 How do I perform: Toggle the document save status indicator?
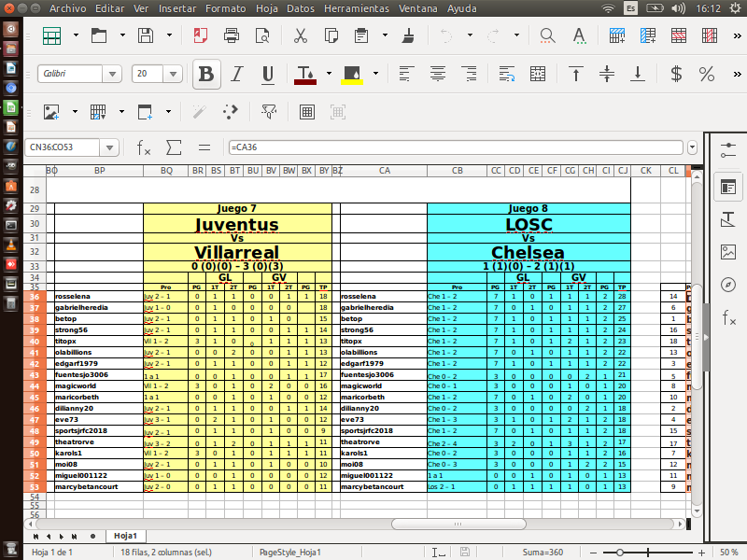(x=464, y=552)
